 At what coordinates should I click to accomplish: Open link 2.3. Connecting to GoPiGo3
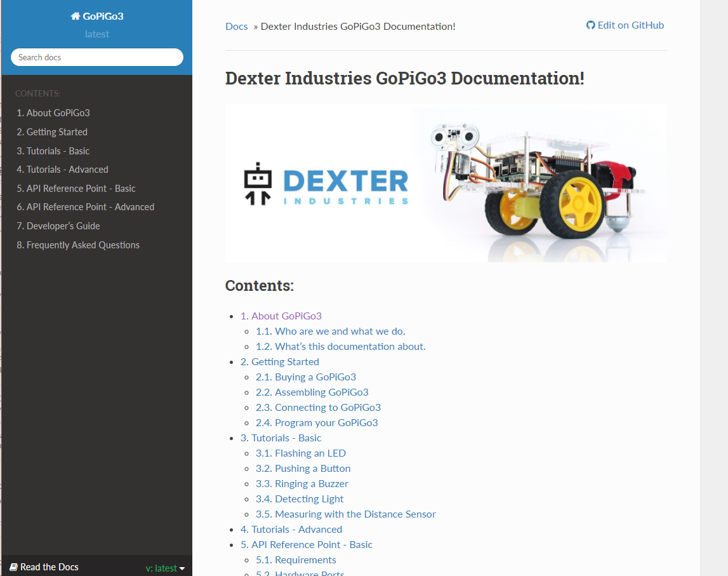tap(318, 407)
